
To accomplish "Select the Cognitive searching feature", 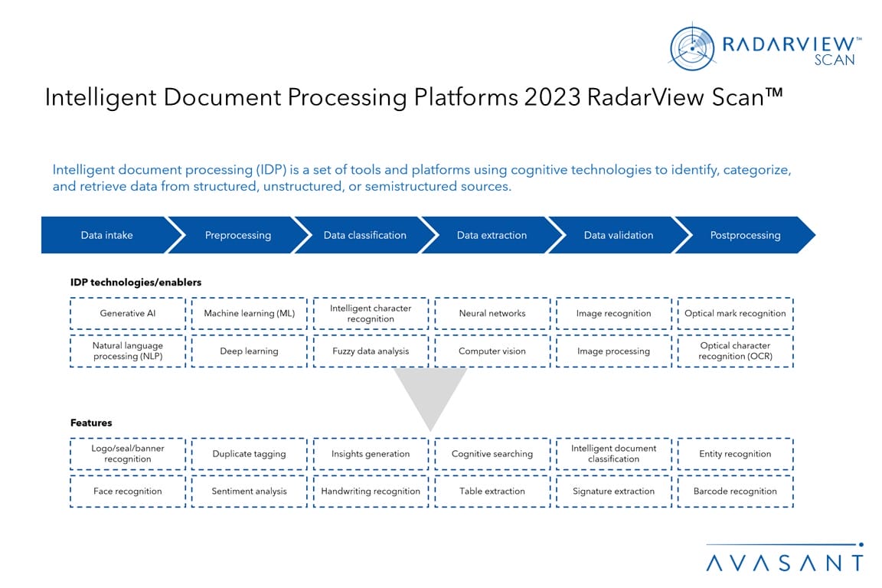I will (x=492, y=454).
